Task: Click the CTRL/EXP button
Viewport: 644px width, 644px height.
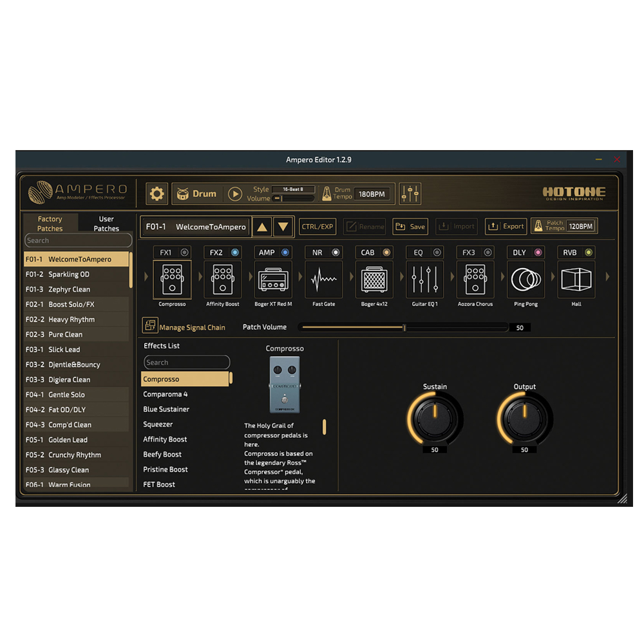Action: click(317, 227)
